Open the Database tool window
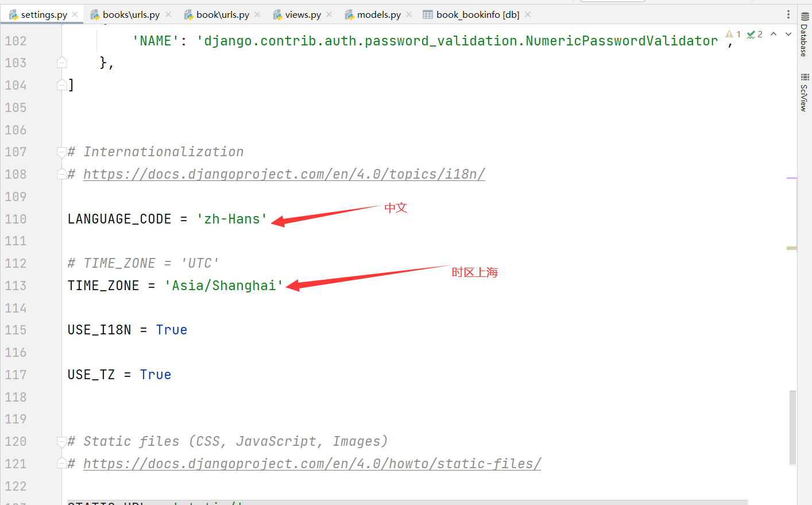Image resolution: width=812 pixels, height=505 pixels. click(x=805, y=34)
